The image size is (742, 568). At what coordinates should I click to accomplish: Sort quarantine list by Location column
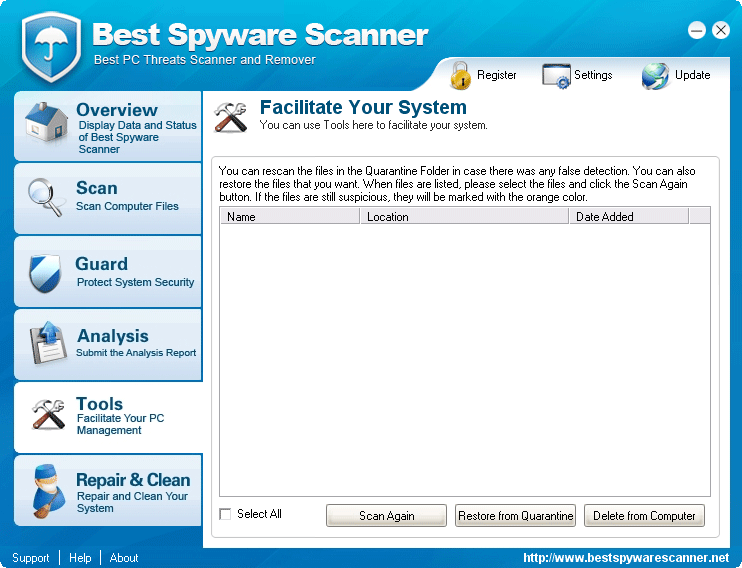(x=464, y=216)
